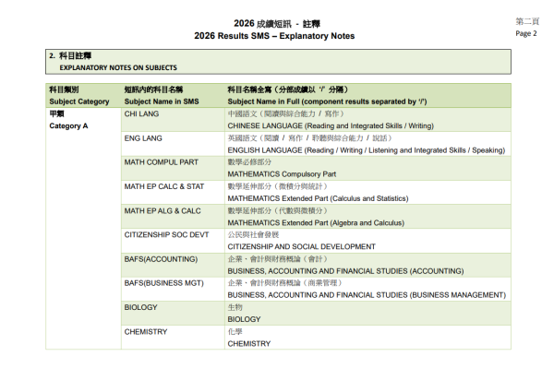The width and height of the screenshot is (554, 392).
Task: Click 'BUSINESS, ACCOUNTING AND FINANCIAL STUDIES (ACCOUNTING)'
Action: tap(345, 271)
